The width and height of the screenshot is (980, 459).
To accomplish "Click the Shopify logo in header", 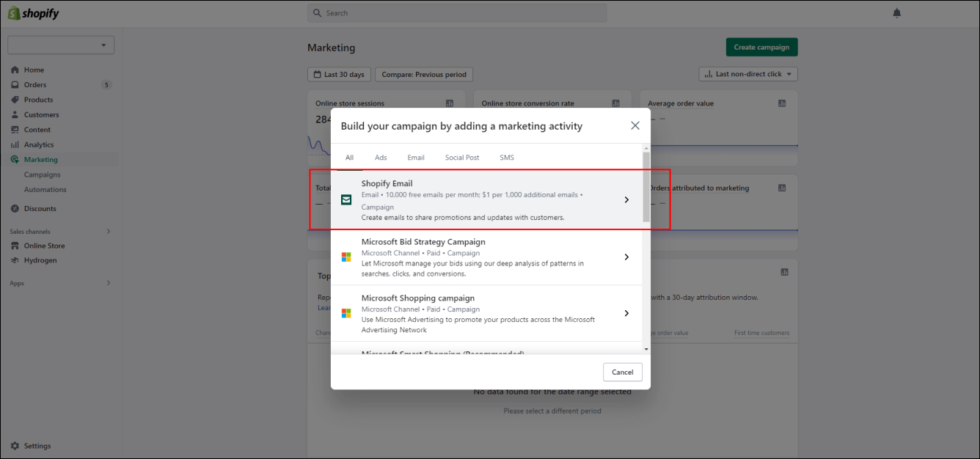I will click(x=34, y=13).
